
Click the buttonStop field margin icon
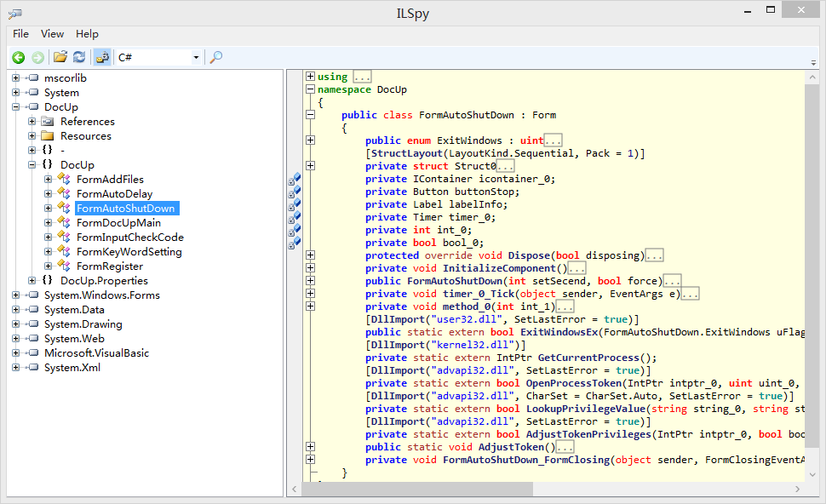[x=295, y=192]
